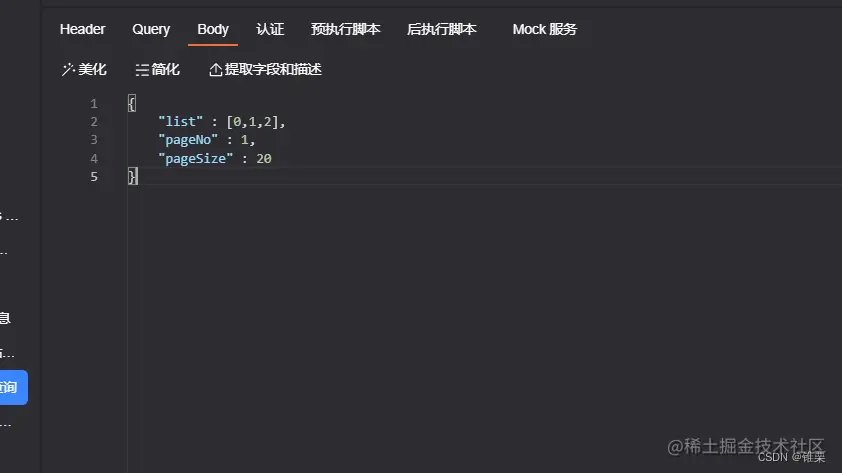Select the highlighted blue sidebar item ending in 询
The width and height of the screenshot is (842, 473).
(13, 387)
